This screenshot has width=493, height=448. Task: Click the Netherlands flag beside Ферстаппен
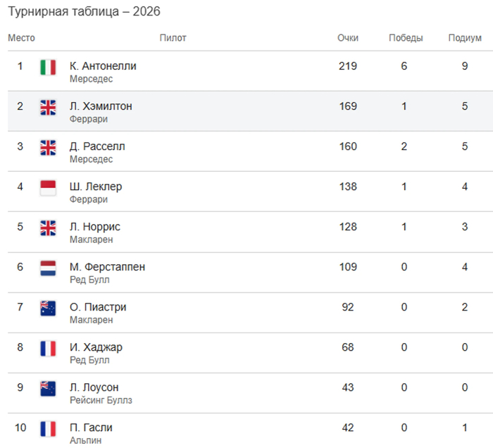click(48, 268)
